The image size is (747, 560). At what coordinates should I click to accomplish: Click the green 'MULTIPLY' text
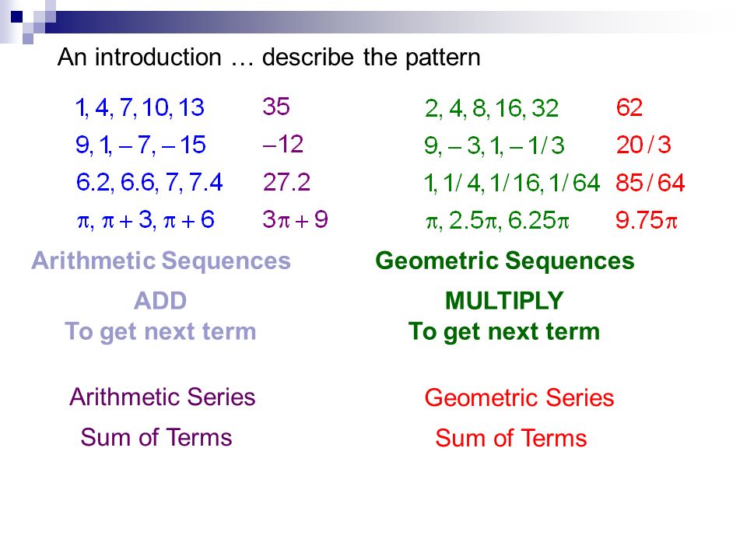coord(504,301)
